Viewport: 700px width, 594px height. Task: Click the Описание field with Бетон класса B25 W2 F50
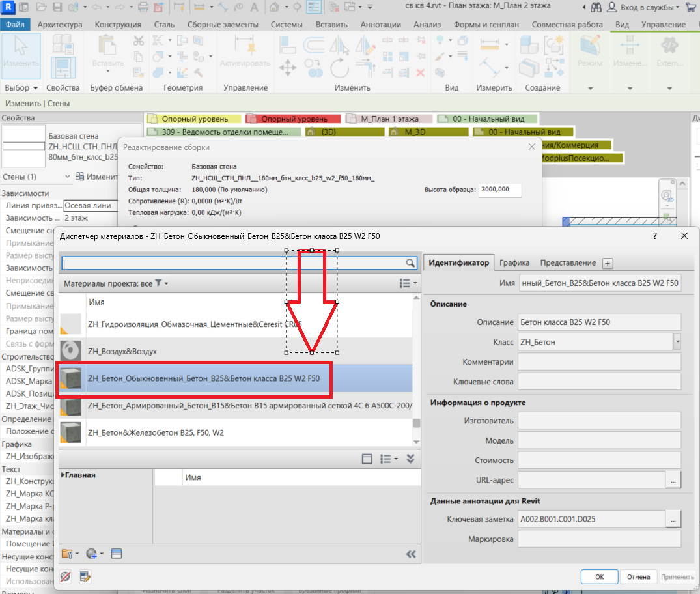599,322
